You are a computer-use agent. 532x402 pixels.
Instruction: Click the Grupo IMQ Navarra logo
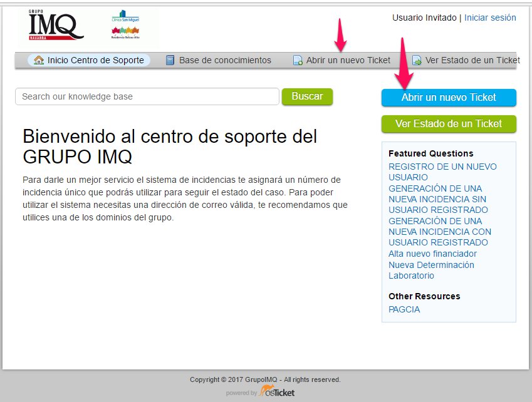pyautogui.click(x=56, y=25)
